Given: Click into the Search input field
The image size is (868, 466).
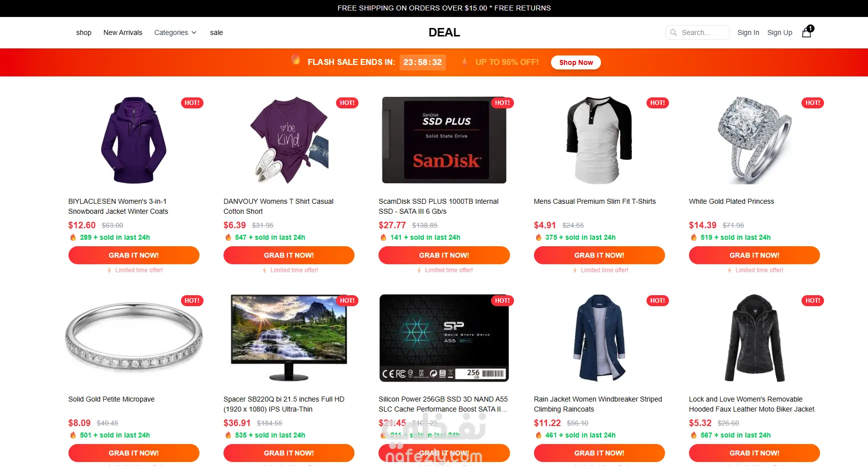Looking at the screenshot, I should [x=697, y=32].
